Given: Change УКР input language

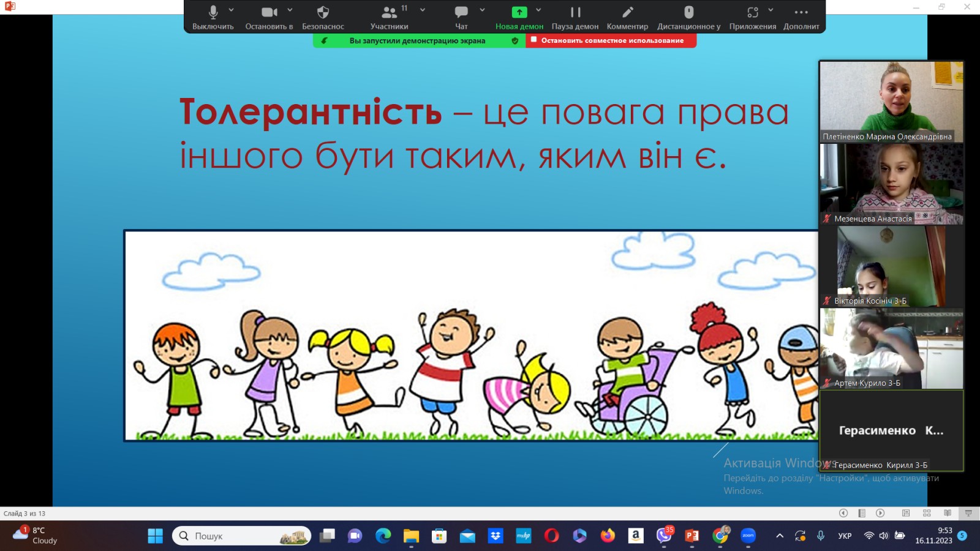Looking at the screenshot, I should click(845, 536).
